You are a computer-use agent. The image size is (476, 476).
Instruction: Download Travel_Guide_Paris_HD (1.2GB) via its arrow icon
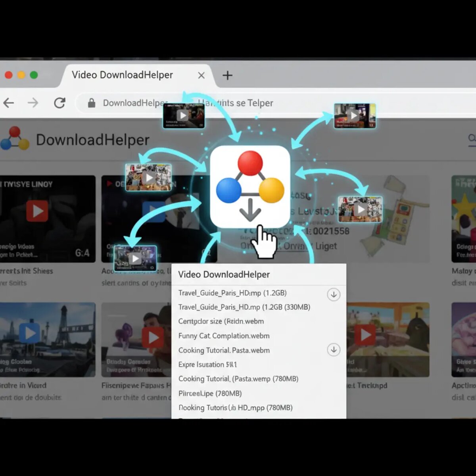tap(334, 294)
